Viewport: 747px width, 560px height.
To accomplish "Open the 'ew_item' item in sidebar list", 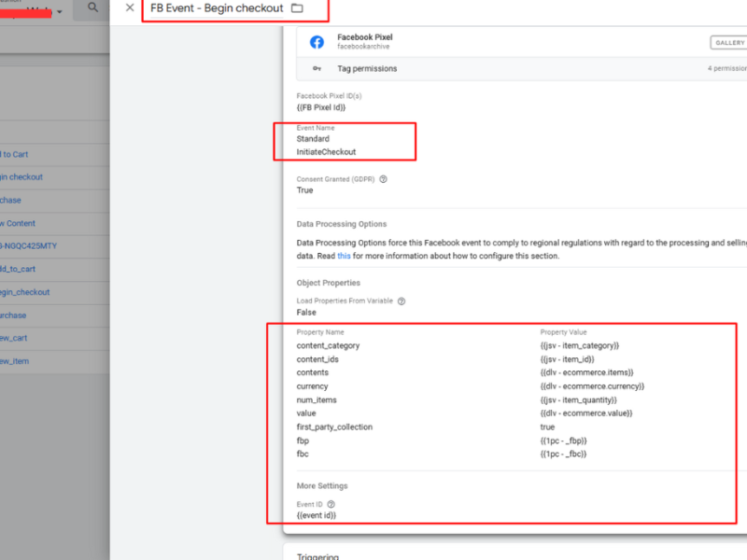I will coord(15,361).
